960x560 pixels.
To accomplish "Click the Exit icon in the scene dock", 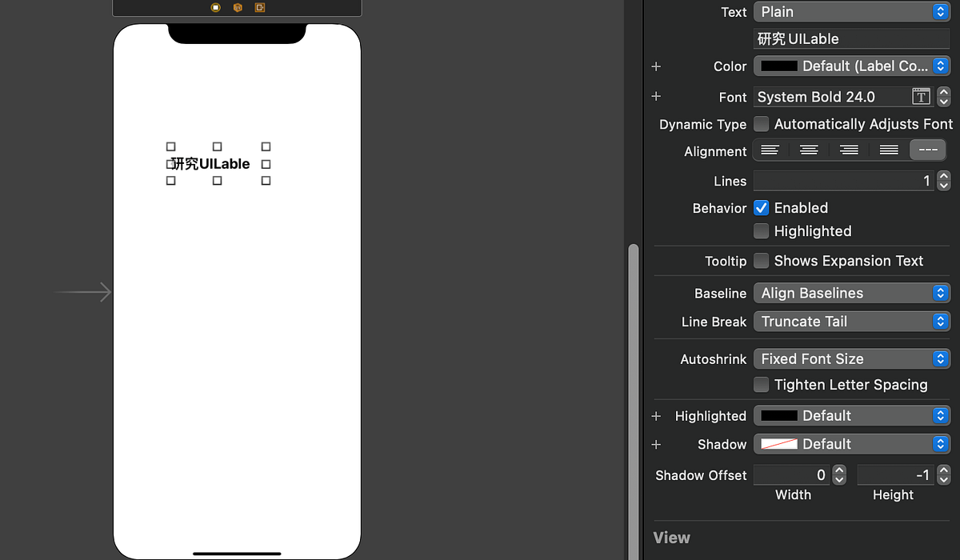I will pos(258,7).
